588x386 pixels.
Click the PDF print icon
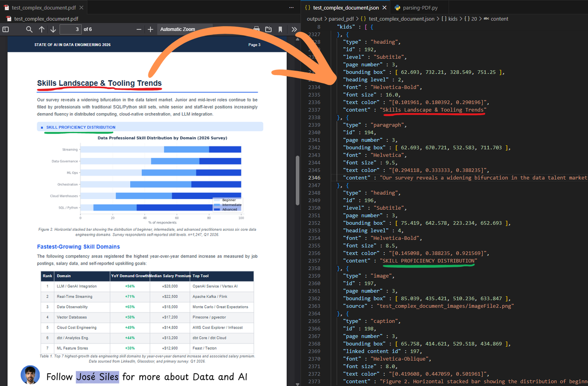(256, 29)
